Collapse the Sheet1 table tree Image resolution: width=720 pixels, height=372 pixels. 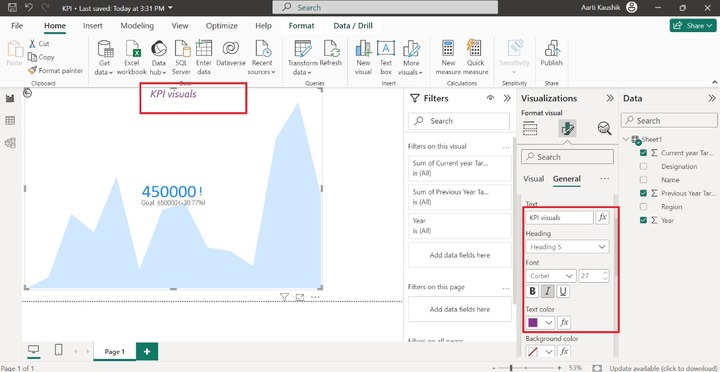(x=626, y=139)
